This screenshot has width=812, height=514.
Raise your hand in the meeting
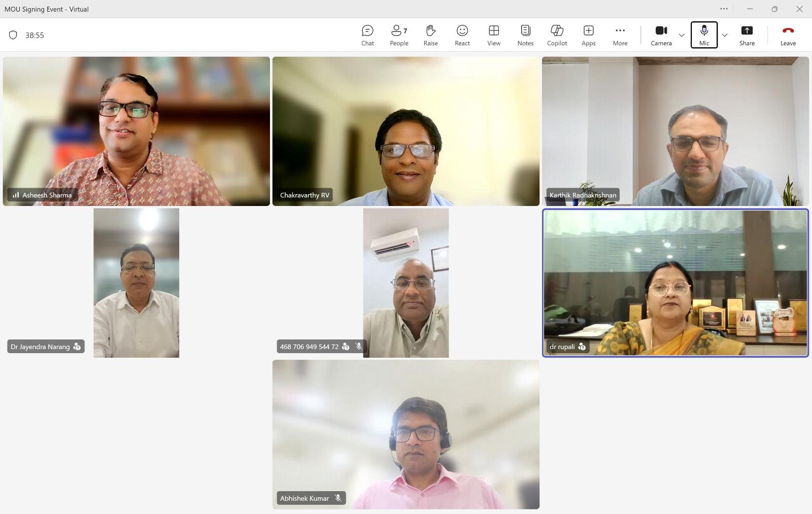point(430,35)
